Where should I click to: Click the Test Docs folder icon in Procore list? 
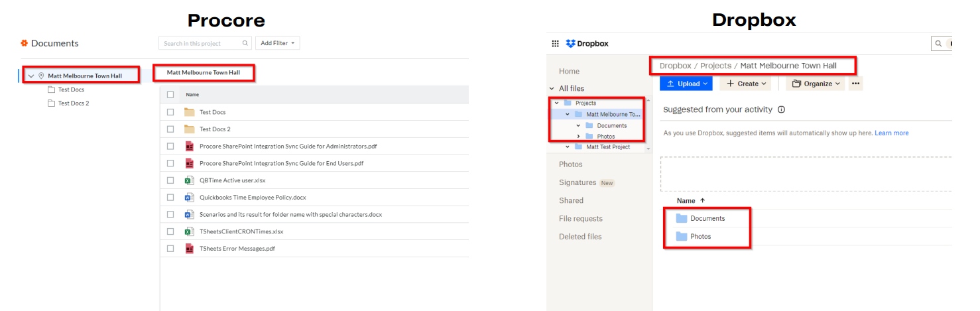tap(189, 112)
